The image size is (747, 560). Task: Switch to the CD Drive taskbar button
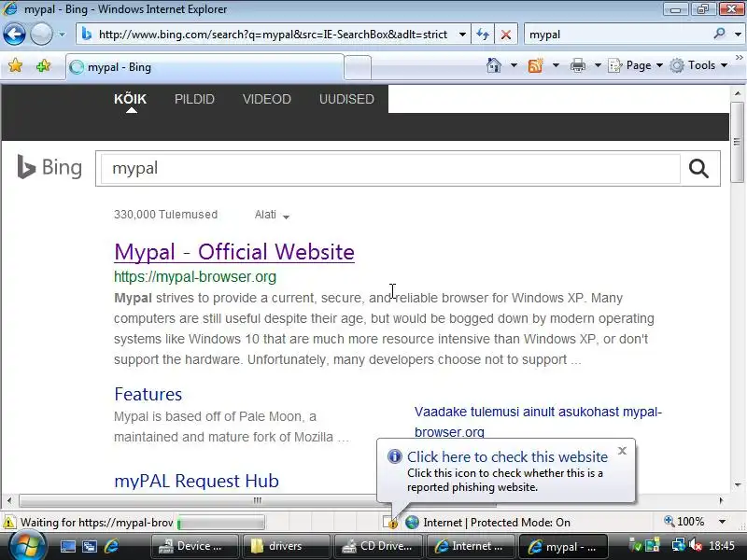point(378,546)
